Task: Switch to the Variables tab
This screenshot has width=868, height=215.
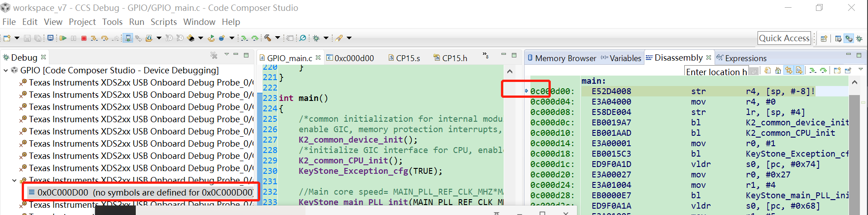Action: (x=621, y=58)
